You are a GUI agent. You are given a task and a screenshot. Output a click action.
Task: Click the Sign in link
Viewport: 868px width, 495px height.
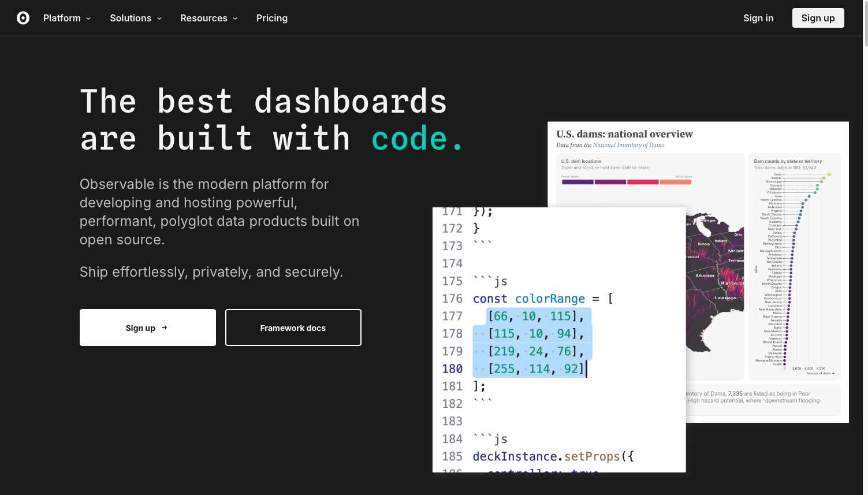(x=758, y=18)
